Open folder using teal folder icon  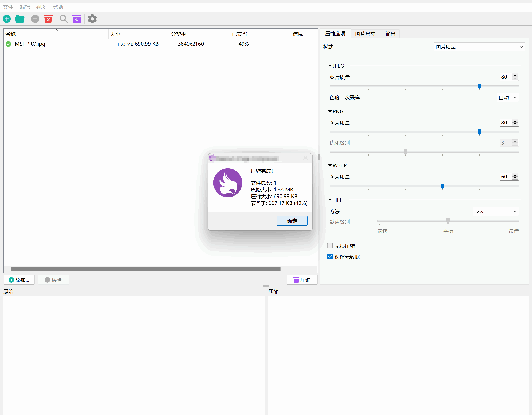tap(20, 19)
